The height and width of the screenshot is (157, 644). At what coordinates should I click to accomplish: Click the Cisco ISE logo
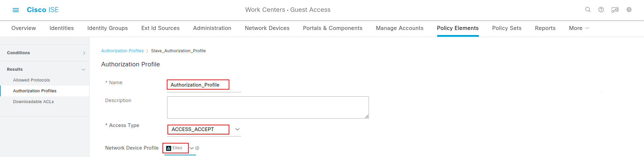(43, 10)
